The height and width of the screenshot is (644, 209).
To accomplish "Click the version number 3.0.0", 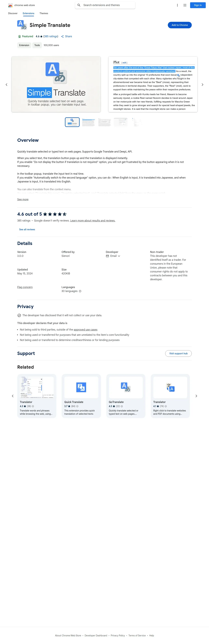I will pos(20,256).
